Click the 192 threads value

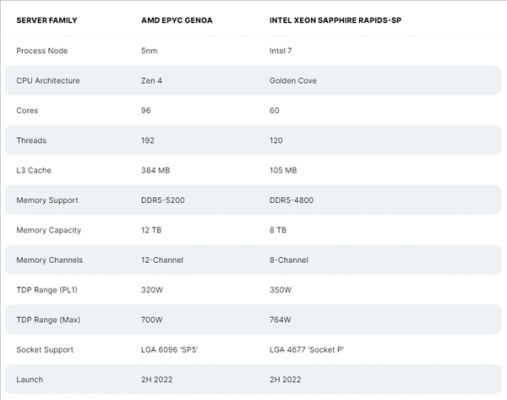tap(148, 140)
